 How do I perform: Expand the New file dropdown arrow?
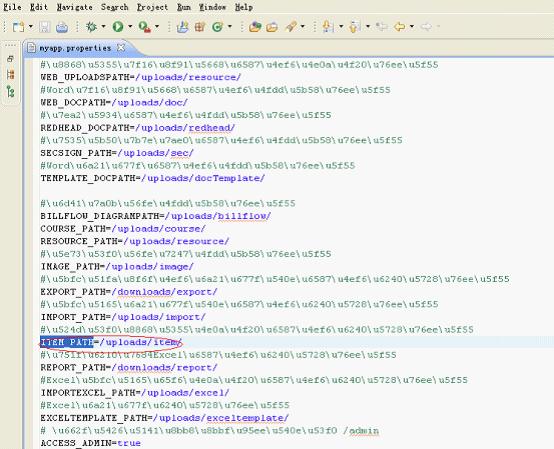pyautogui.click(x=31, y=26)
